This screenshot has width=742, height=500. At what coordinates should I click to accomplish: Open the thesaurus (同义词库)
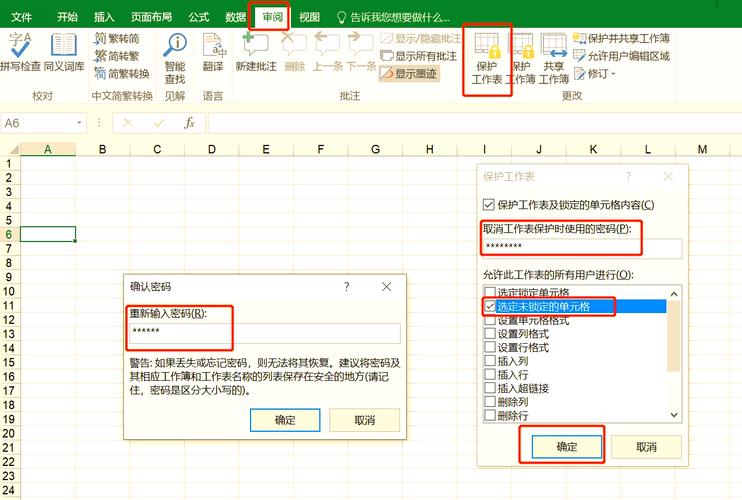pos(64,52)
